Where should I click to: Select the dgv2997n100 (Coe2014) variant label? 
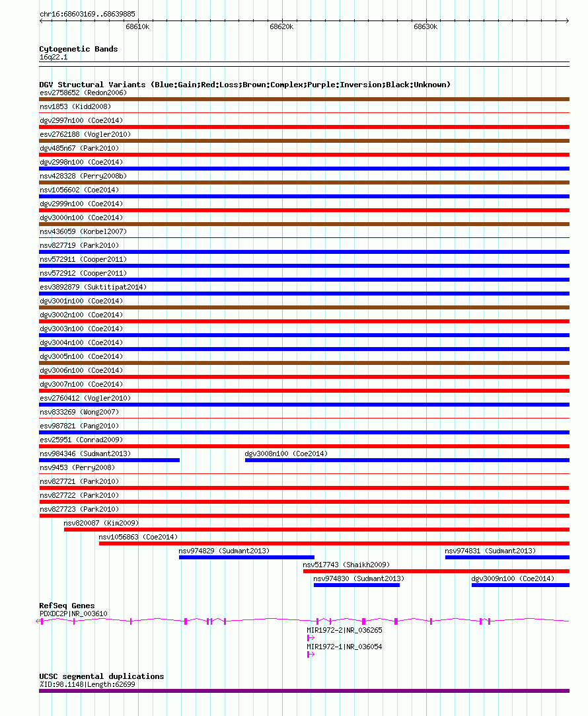click(81, 120)
